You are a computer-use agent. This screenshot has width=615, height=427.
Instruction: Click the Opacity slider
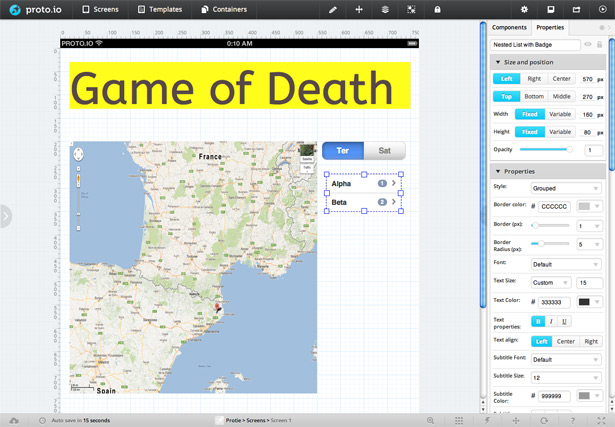[546, 150]
